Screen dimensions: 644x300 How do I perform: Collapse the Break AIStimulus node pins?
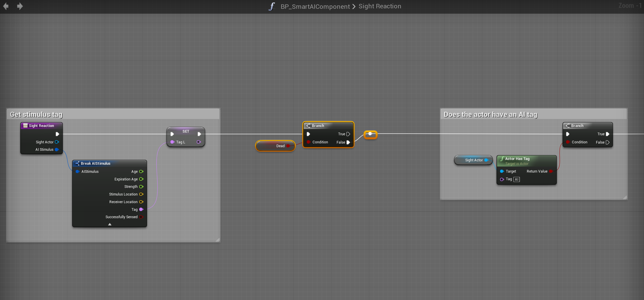110,224
